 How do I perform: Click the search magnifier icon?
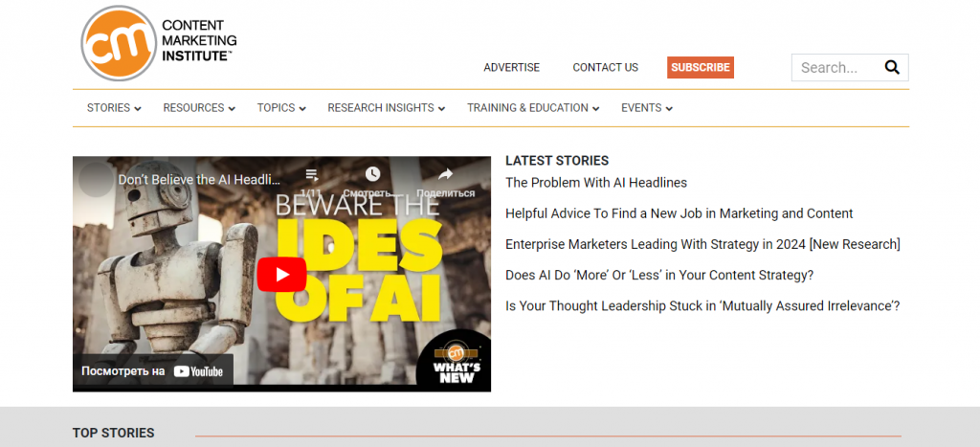point(892,68)
